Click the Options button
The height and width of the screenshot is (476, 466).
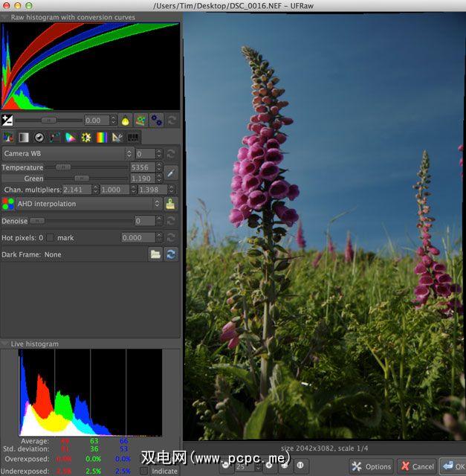tap(372, 466)
